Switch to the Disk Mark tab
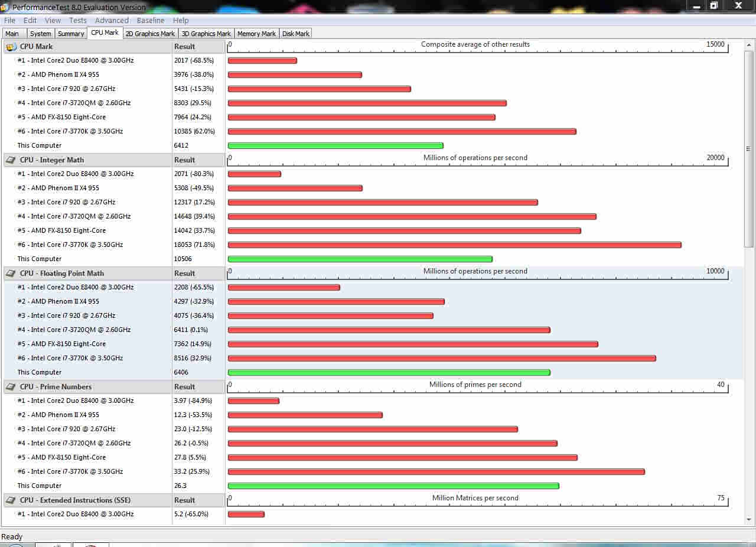The width and height of the screenshot is (756, 547). (x=296, y=34)
